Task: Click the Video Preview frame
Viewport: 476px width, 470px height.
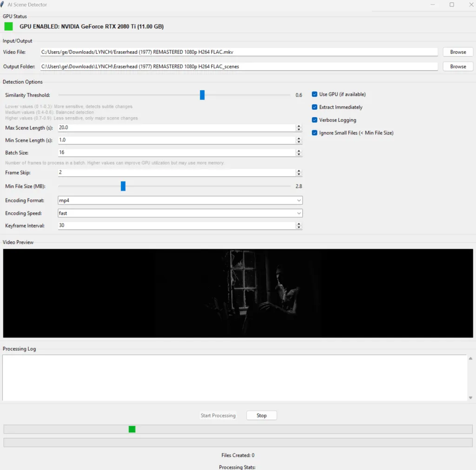Action: click(x=238, y=293)
